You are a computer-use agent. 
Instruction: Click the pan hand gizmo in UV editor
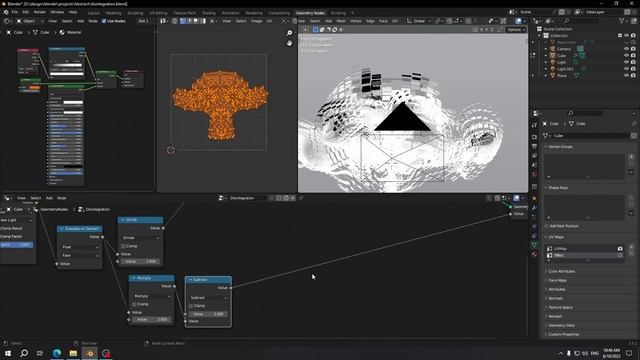point(289,43)
